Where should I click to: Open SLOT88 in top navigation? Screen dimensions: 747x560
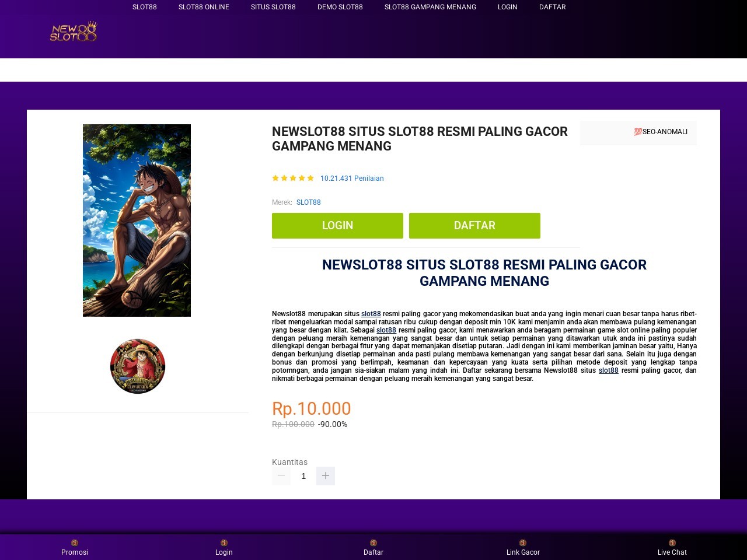(145, 7)
